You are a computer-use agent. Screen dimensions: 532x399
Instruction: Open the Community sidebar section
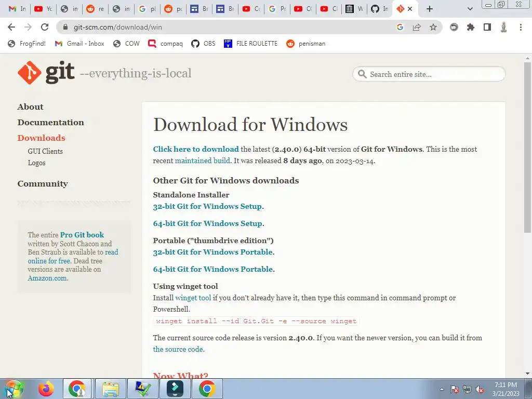click(43, 183)
